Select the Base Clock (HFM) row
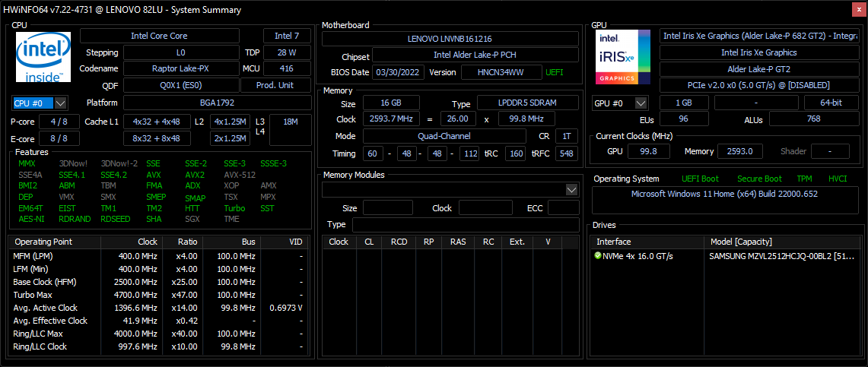Image resolution: width=868 pixels, height=367 pixels. coord(157,282)
